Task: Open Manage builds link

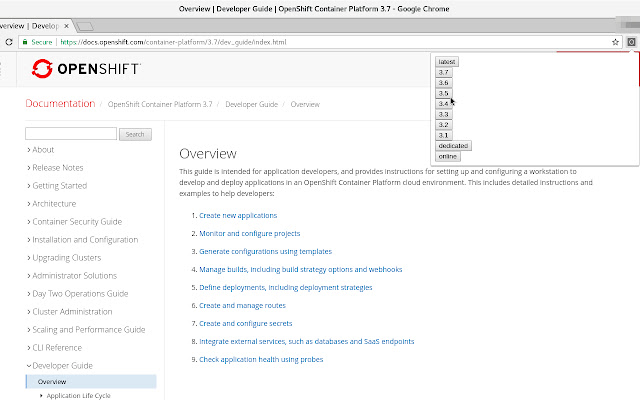Action: (300, 269)
